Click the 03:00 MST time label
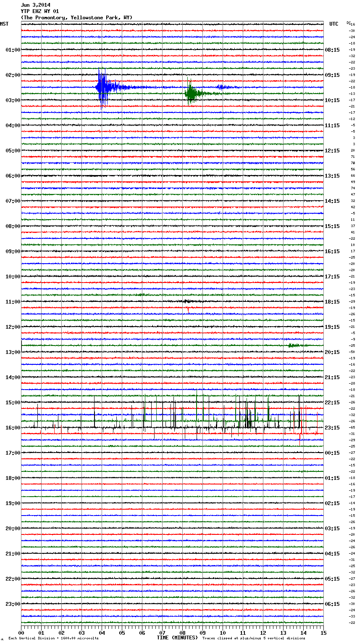 (x=13, y=100)
